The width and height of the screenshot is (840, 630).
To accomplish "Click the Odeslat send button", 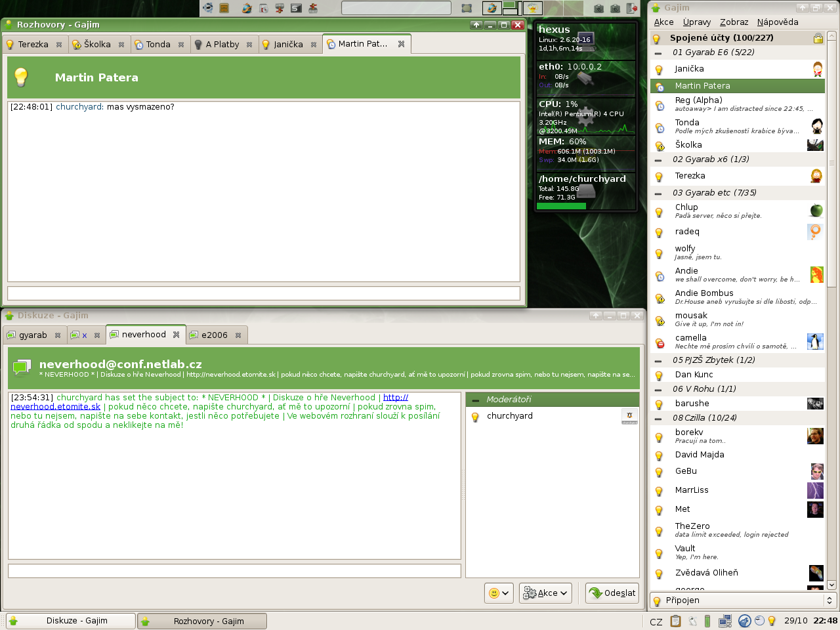I will [612, 593].
